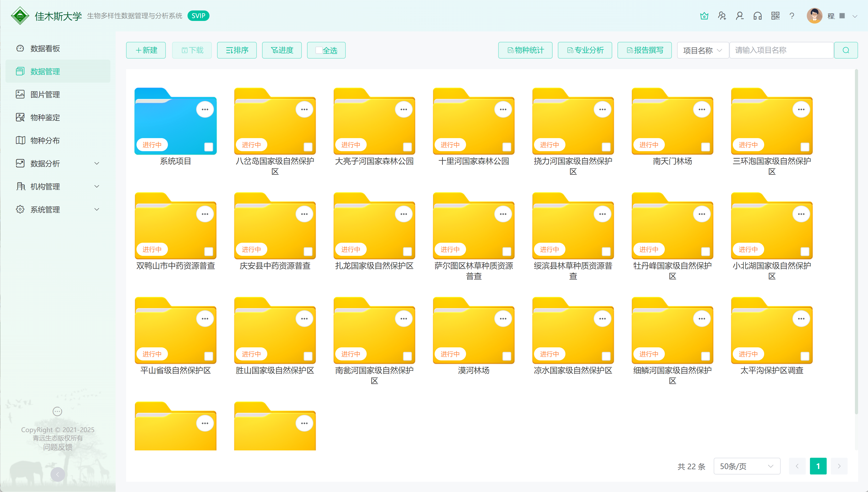Click the 物种统计 button
The width and height of the screenshot is (868, 492).
click(x=525, y=50)
